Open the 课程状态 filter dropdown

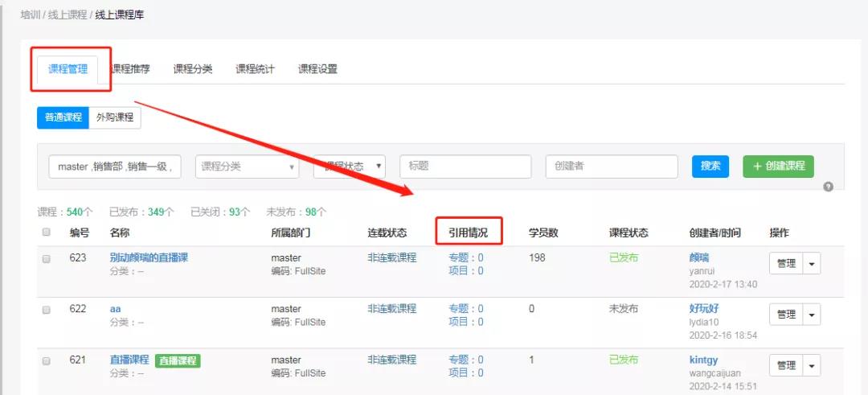(x=350, y=167)
